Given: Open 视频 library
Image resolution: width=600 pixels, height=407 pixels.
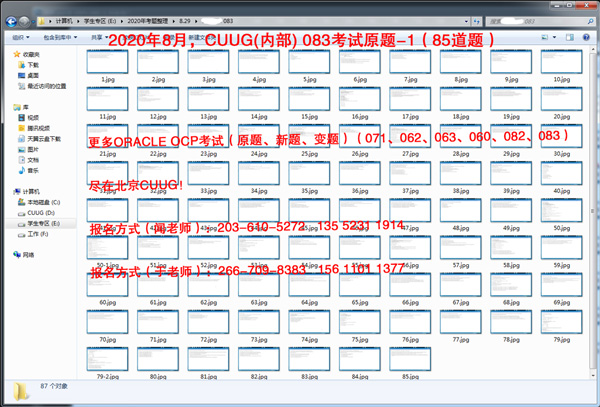Looking at the screenshot, I should (28, 117).
